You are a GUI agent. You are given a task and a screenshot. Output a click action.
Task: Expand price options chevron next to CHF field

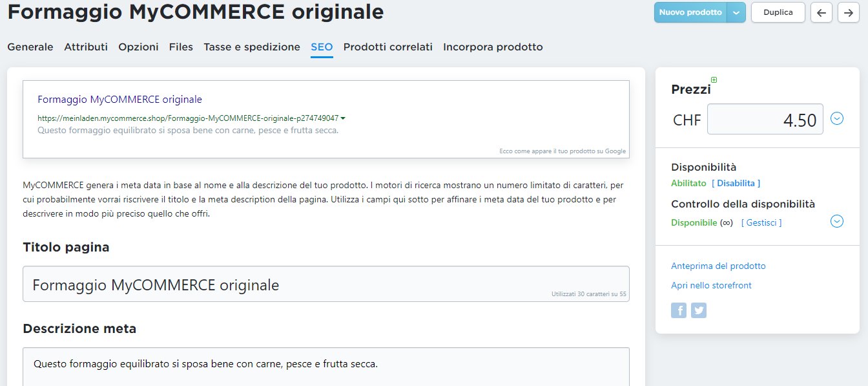point(837,118)
